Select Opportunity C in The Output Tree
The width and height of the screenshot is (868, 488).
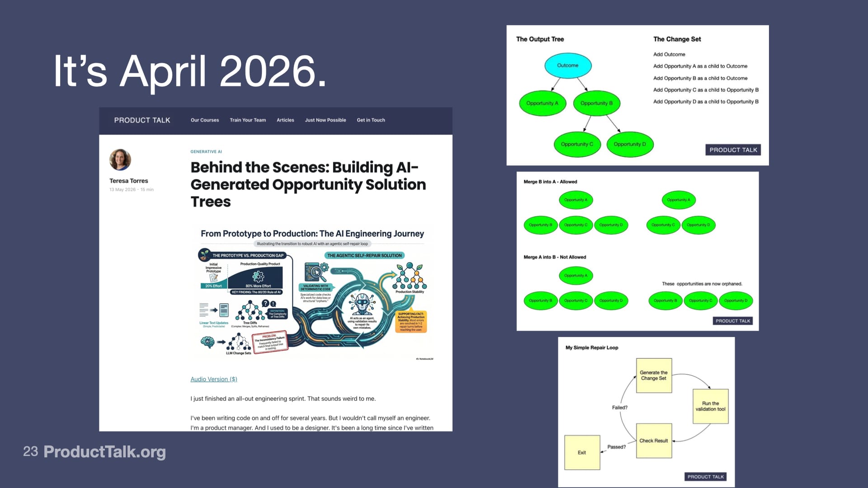pos(577,144)
